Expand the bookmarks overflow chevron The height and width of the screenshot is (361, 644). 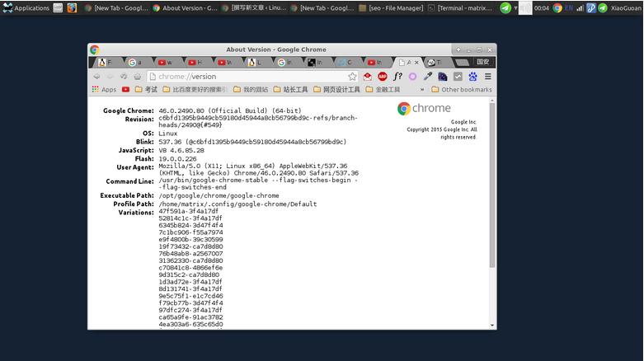(422, 90)
